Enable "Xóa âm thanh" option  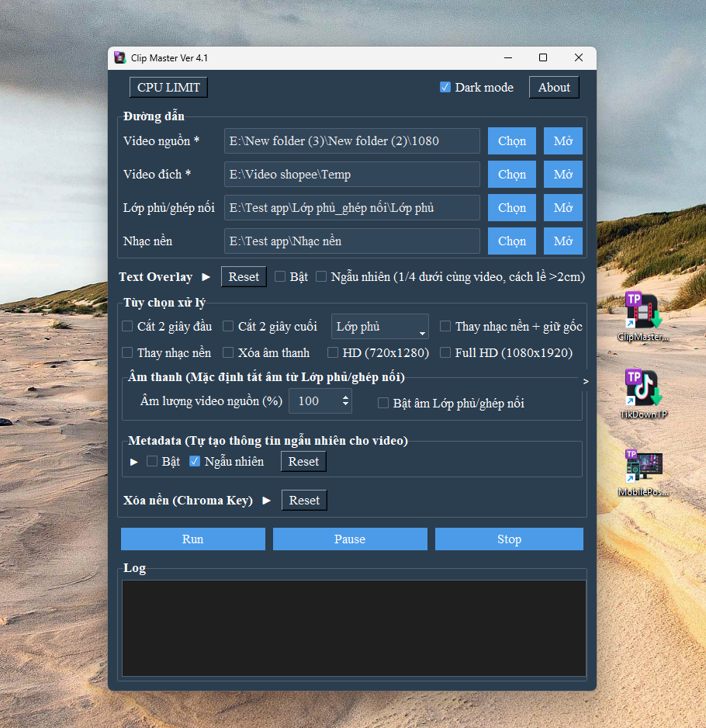[x=228, y=352]
